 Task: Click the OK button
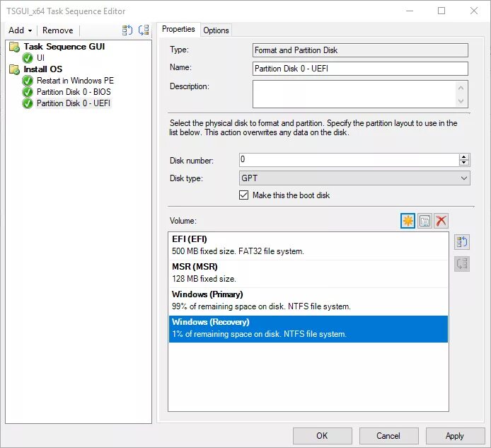pyautogui.click(x=322, y=436)
